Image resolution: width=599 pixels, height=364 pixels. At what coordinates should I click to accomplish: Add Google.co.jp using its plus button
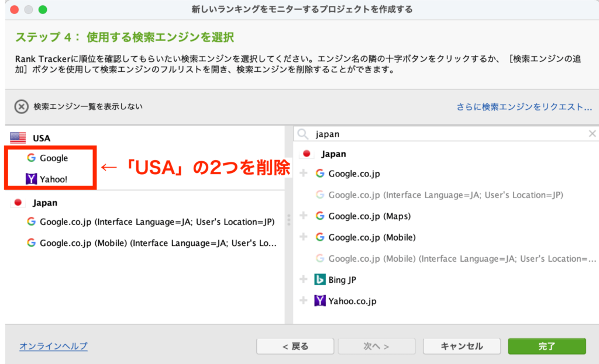pos(304,174)
